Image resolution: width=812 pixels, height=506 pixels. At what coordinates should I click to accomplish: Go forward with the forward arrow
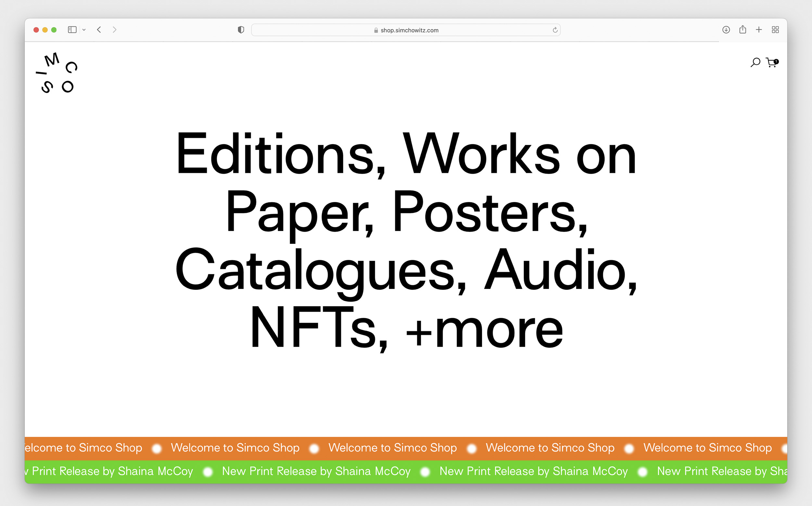[114, 30]
